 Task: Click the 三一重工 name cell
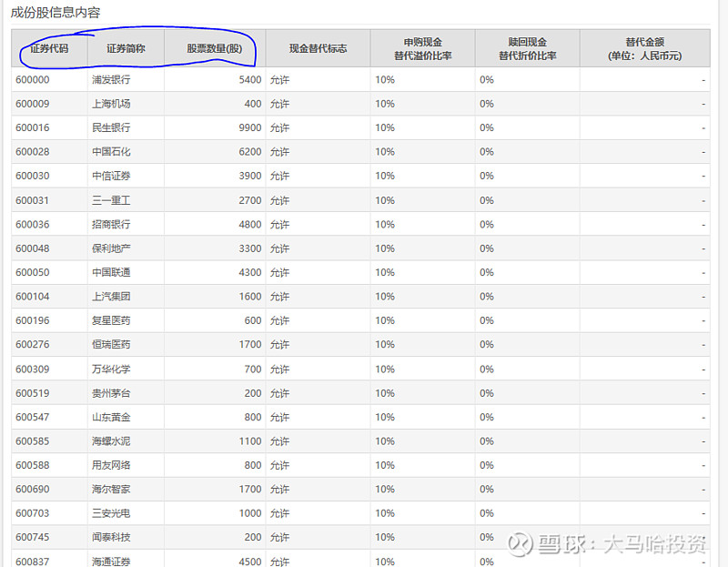(111, 200)
